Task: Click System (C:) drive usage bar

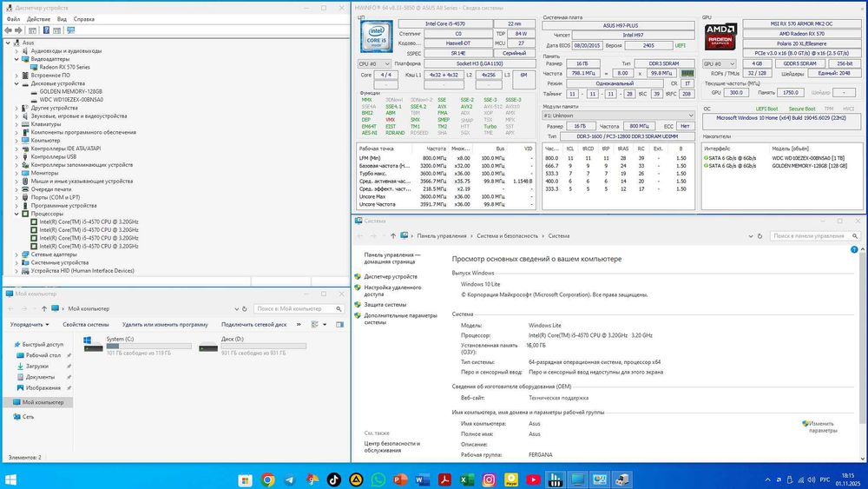Action: [x=149, y=346]
